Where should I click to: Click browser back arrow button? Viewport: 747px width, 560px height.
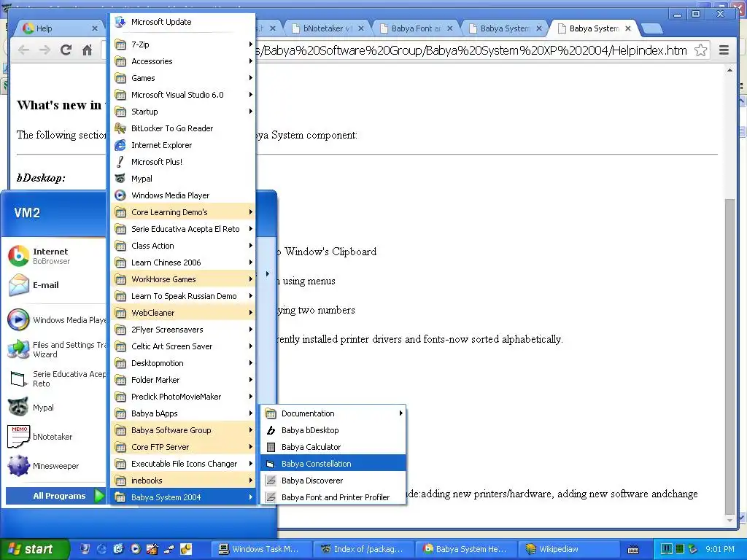[23, 50]
